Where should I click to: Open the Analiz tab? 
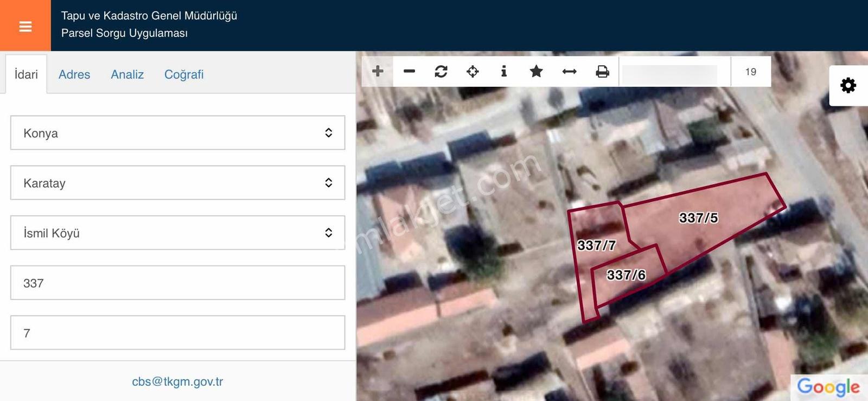click(127, 74)
